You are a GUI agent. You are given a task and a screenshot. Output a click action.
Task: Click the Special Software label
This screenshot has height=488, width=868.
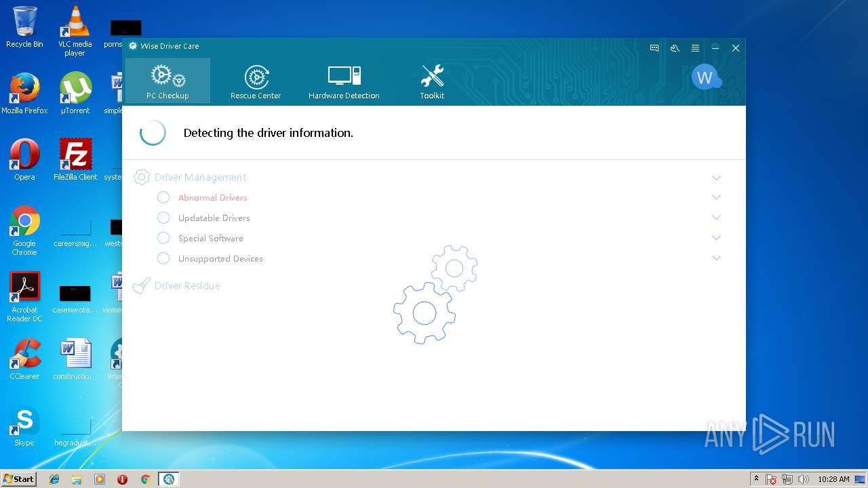pyautogui.click(x=210, y=239)
